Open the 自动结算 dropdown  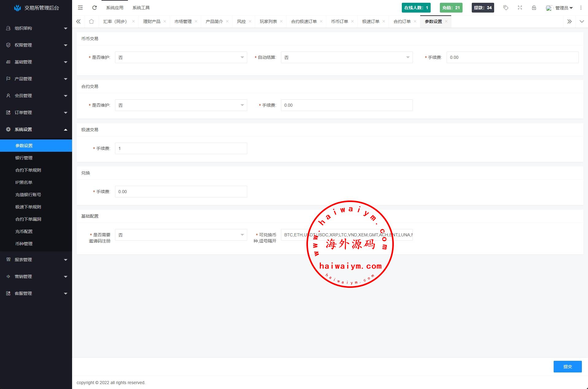[x=347, y=57]
